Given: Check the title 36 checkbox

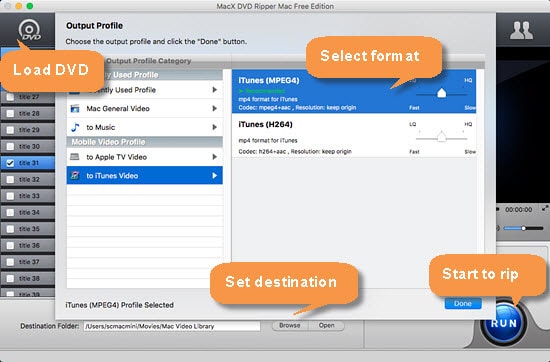Looking at the screenshot, I should pos(10,245).
